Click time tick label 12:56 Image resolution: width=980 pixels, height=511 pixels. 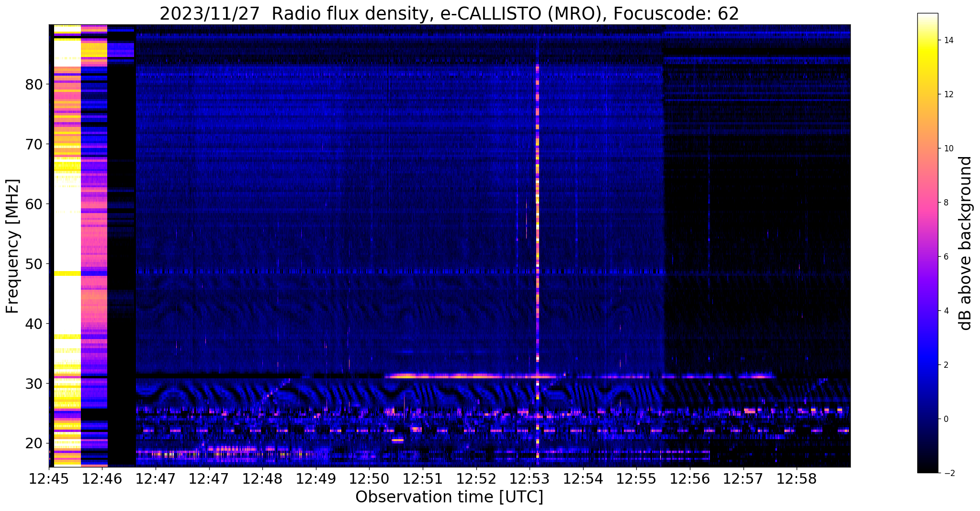[690, 478]
